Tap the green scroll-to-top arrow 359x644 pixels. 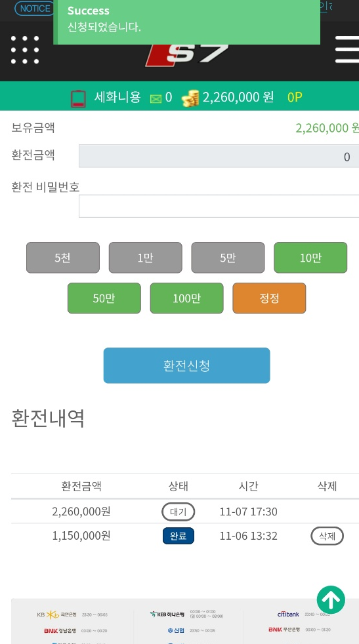(x=331, y=599)
